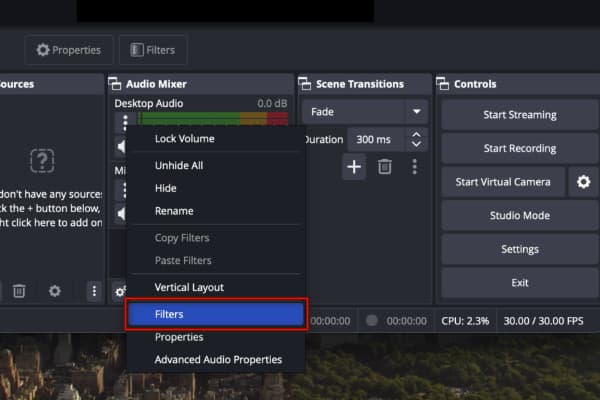Choose Rename in context menu
The image size is (600, 400).
tap(216, 211)
